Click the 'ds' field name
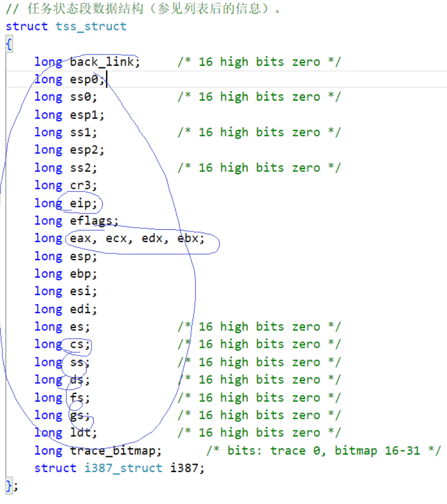The width and height of the screenshot is (447, 504). (77, 380)
